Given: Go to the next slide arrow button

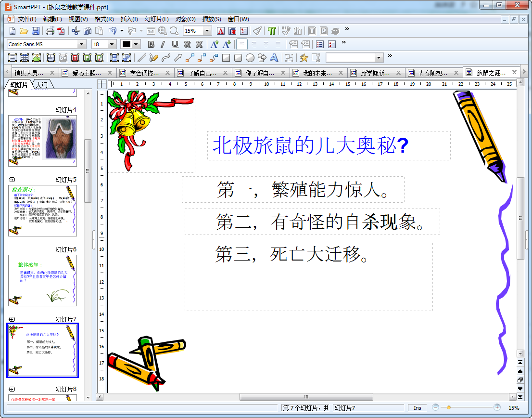Looking at the screenshot, I should (x=520, y=389).
